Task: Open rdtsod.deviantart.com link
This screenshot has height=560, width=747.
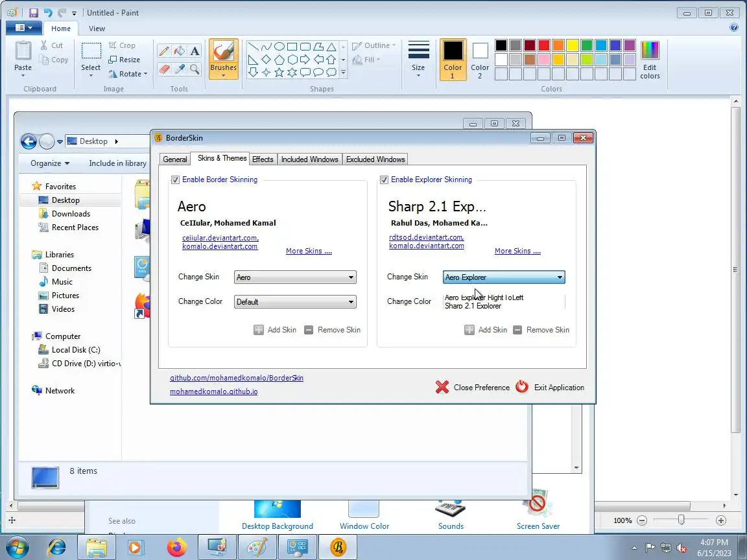Action: tap(427, 237)
